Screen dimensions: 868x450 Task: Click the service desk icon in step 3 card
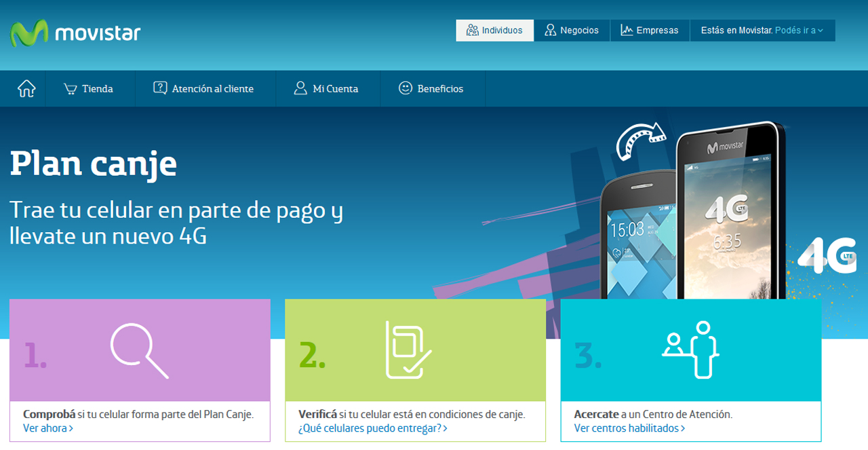pos(691,350)
